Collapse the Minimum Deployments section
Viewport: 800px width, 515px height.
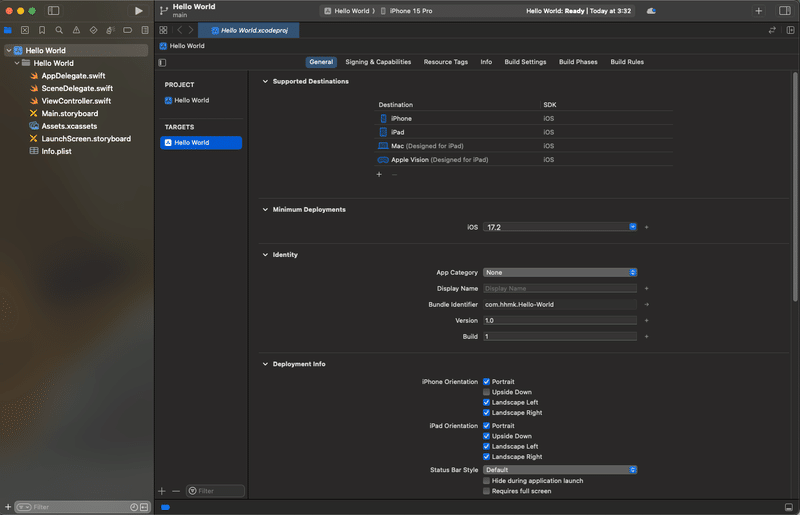265,209
